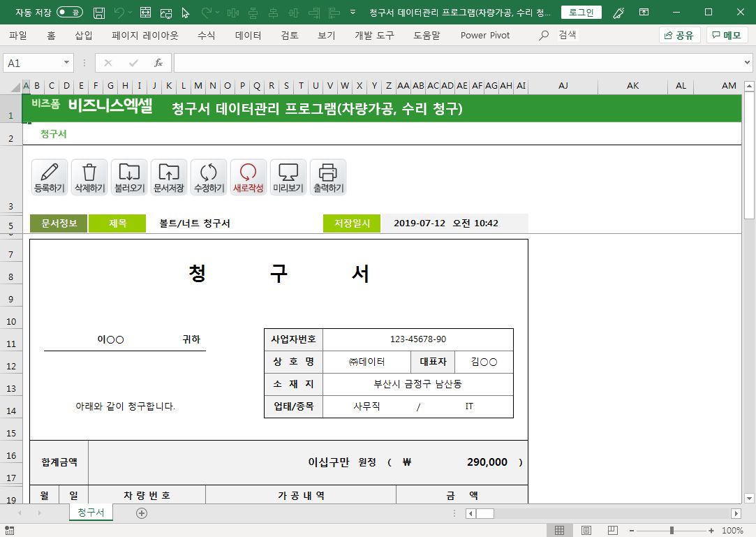Open the 삽입 ribbon tab

84,35
